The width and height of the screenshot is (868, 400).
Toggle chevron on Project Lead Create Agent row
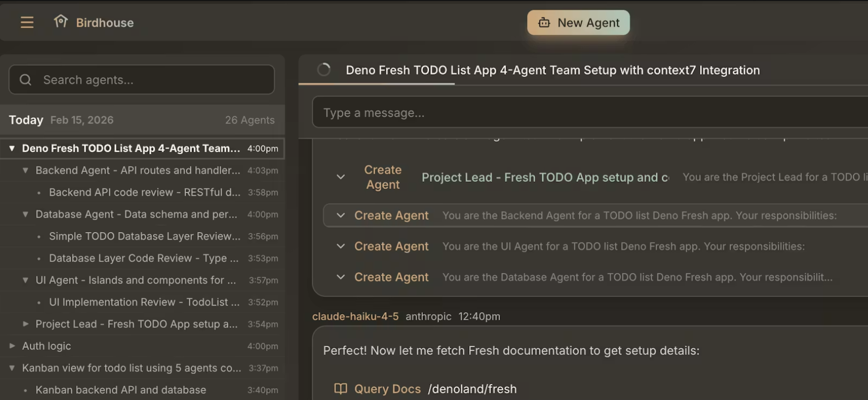point(341,177)
